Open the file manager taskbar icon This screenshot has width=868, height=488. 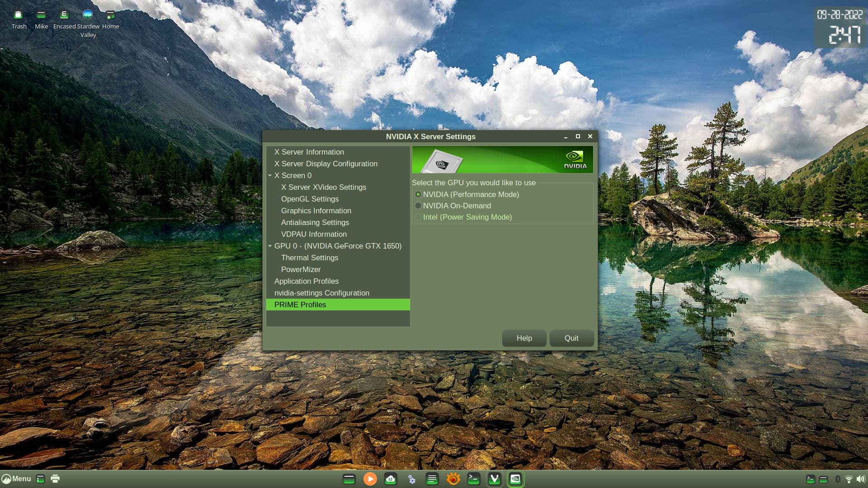(x=349, y=479)
